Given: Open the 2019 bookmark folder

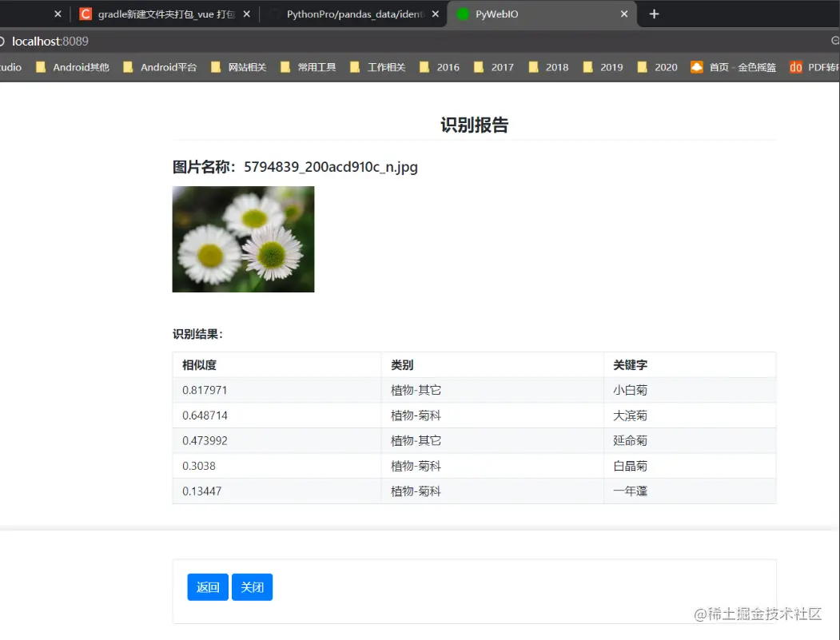Looking at the screenshot, I should [603, 67].
